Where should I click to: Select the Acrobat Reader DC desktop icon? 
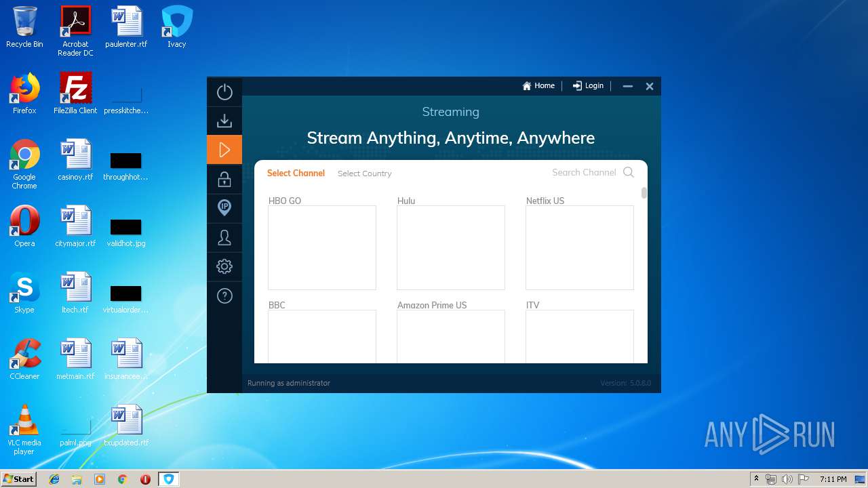click(x=75, y=31)
